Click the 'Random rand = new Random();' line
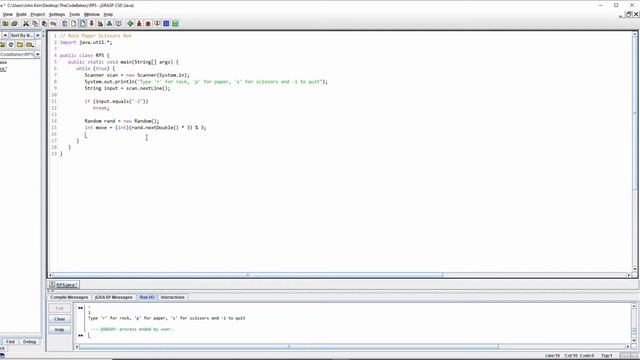Image resolution: width=640 pixels, height=360 pixels. [122, 121]
